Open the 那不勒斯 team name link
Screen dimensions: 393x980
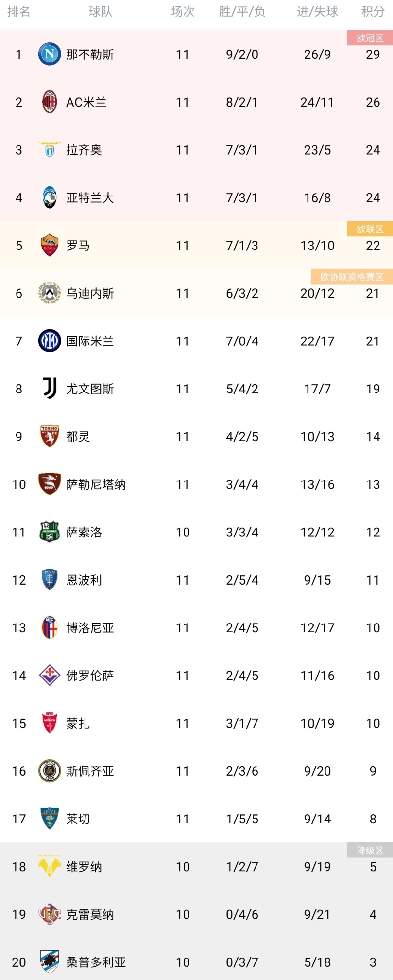click(x=90, y=54)
